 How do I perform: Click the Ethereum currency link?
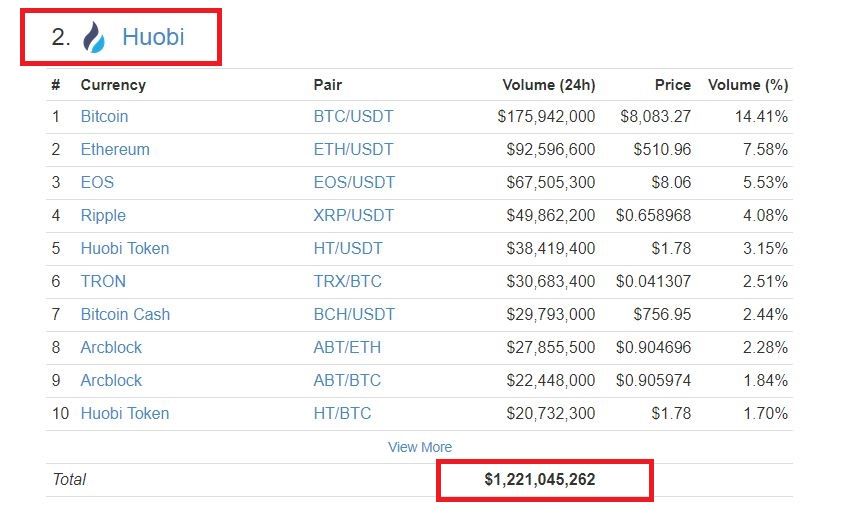coord(115,149)
